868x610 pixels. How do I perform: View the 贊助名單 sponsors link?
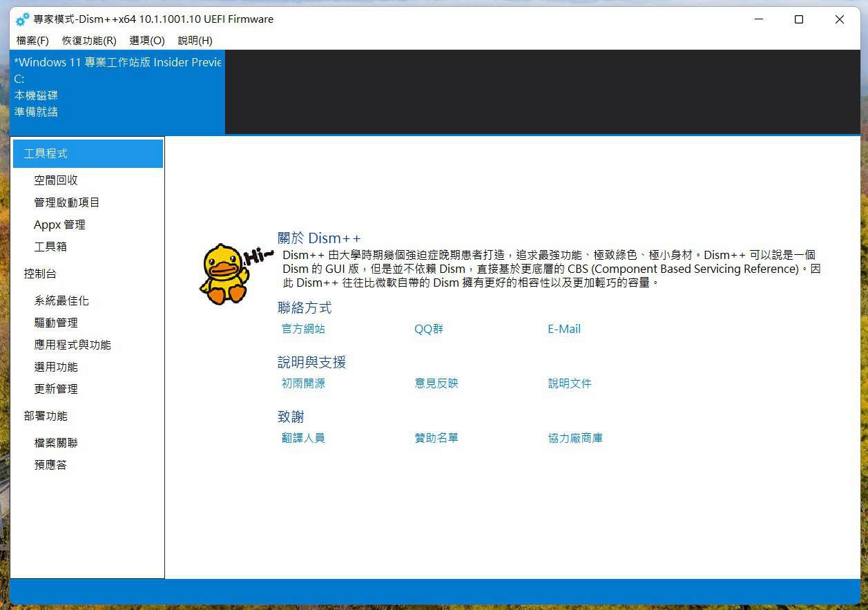436,438
